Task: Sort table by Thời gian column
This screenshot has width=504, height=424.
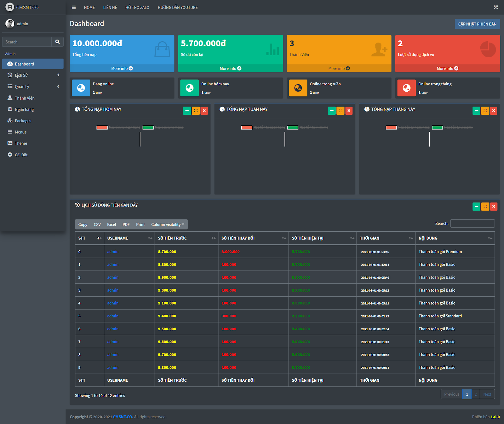Action: [x=386, y=238]
